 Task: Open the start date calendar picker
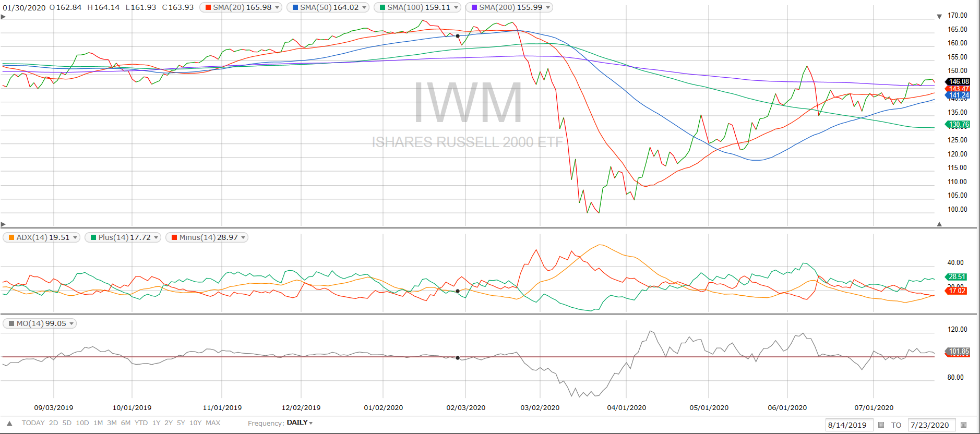tap(881, 425)
